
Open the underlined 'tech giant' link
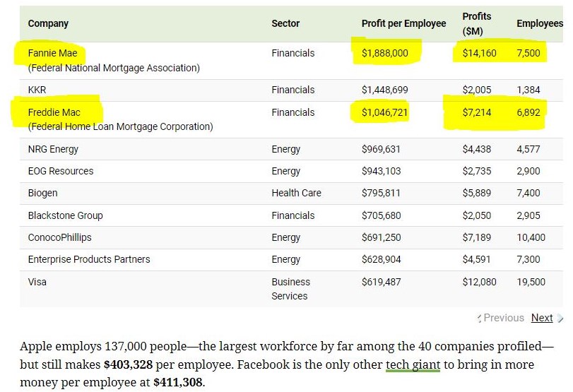pos(413,365)
